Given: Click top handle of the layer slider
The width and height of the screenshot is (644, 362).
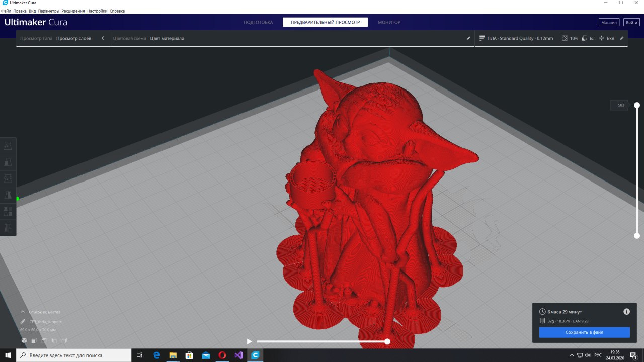Looking at the screenshot, I should coord(637,105).
